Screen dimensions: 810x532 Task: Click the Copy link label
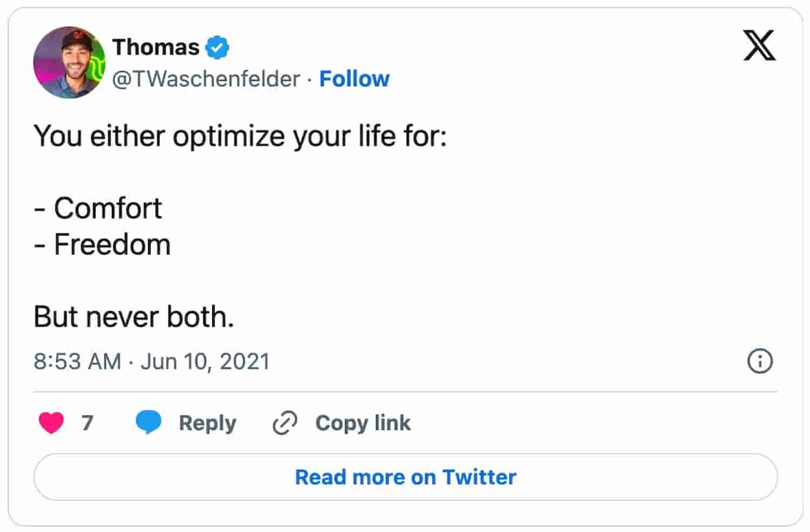pos(363,423)
